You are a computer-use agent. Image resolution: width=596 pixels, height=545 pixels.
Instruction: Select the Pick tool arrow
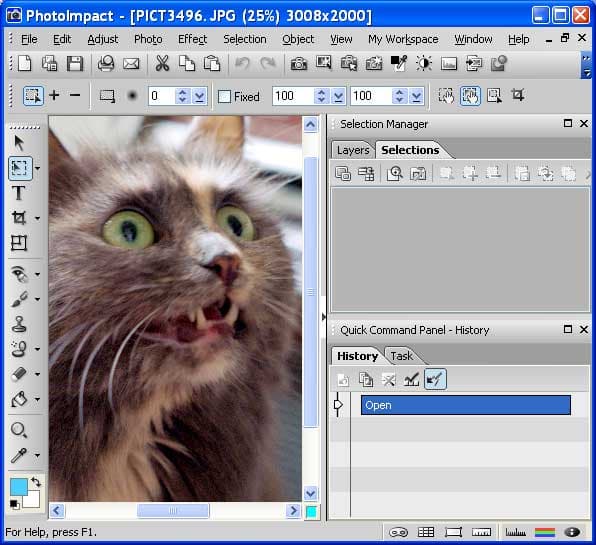[x=19, y=143]
